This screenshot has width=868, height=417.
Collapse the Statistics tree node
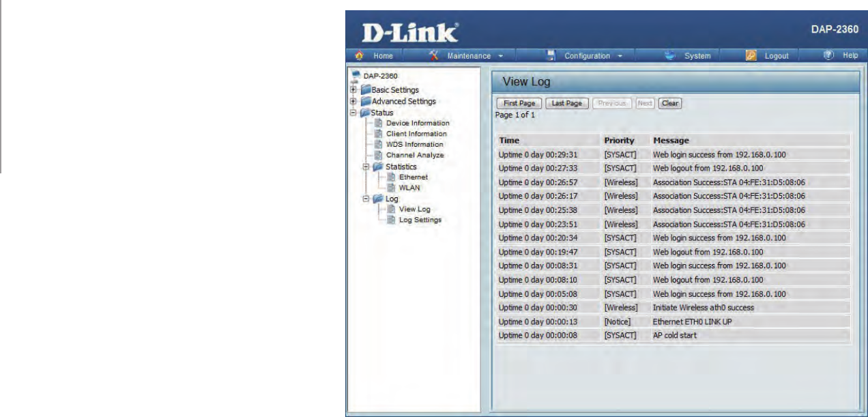click(x=366, y=166)
